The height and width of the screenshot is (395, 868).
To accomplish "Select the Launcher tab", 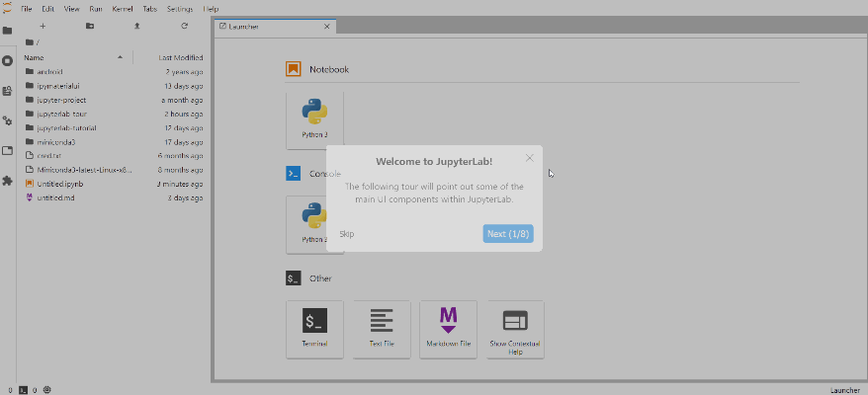I will 275,27.
